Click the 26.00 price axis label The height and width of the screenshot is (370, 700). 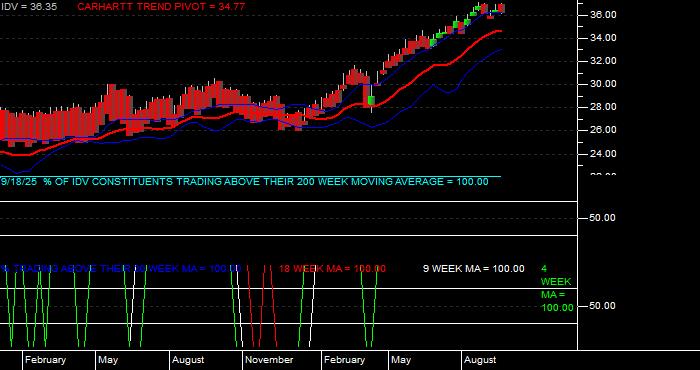[604, 130]
